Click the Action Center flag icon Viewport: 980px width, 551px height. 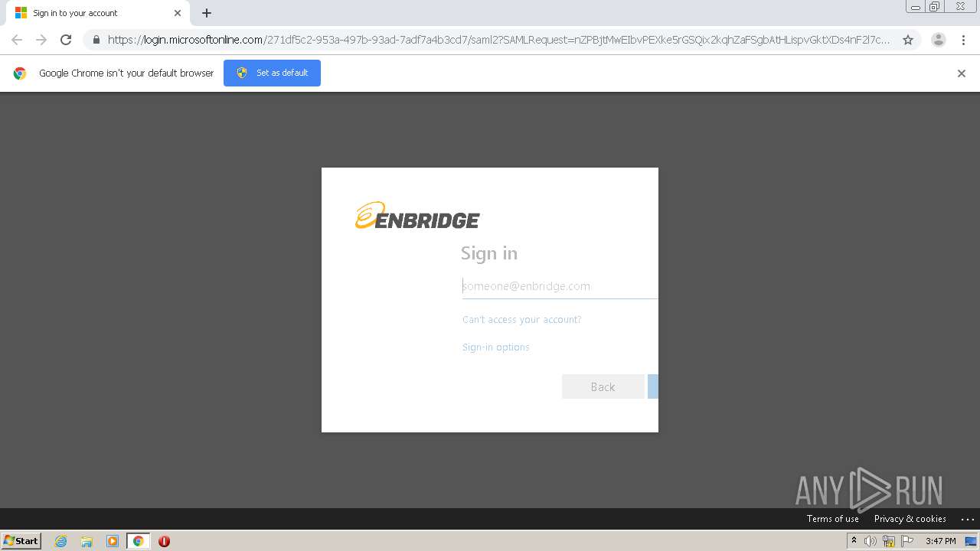point(907,541)
